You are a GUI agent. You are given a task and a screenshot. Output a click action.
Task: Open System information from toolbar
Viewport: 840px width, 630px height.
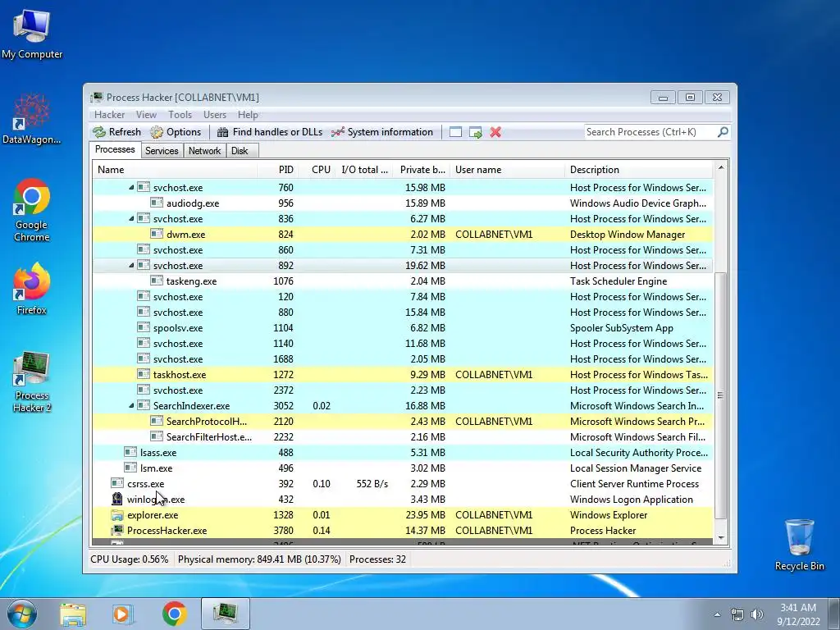point(382,132)
